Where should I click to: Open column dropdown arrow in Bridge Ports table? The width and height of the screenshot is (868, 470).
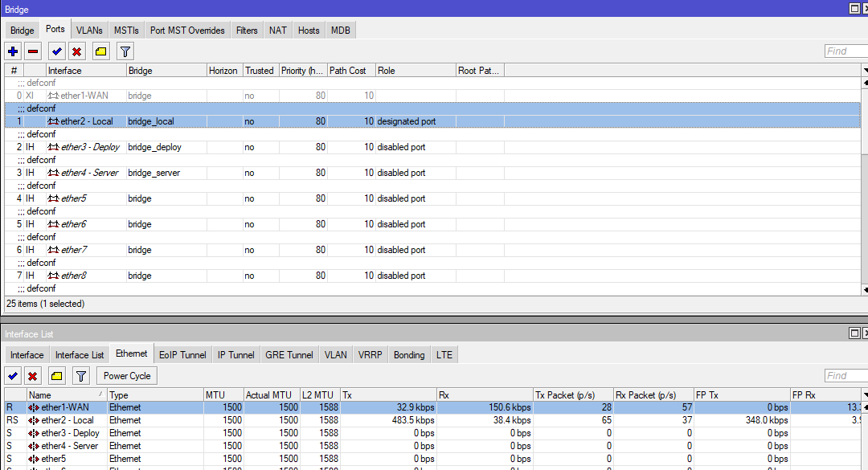865,71
